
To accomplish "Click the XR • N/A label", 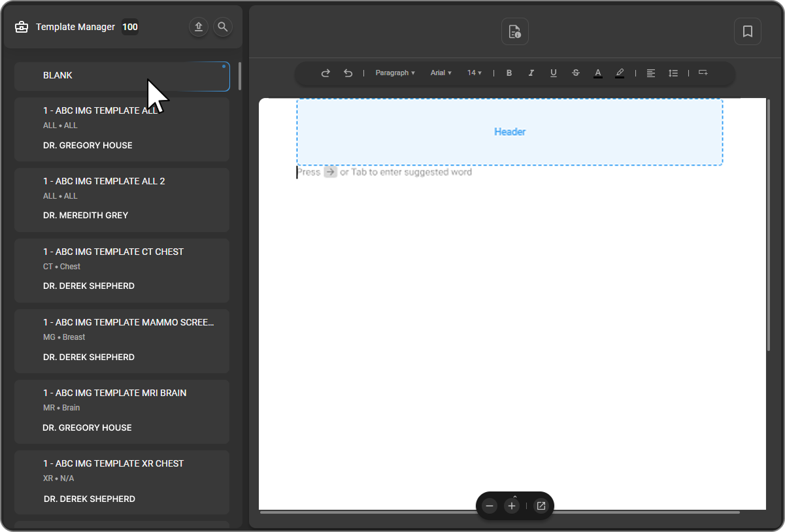I will (59, 478).
